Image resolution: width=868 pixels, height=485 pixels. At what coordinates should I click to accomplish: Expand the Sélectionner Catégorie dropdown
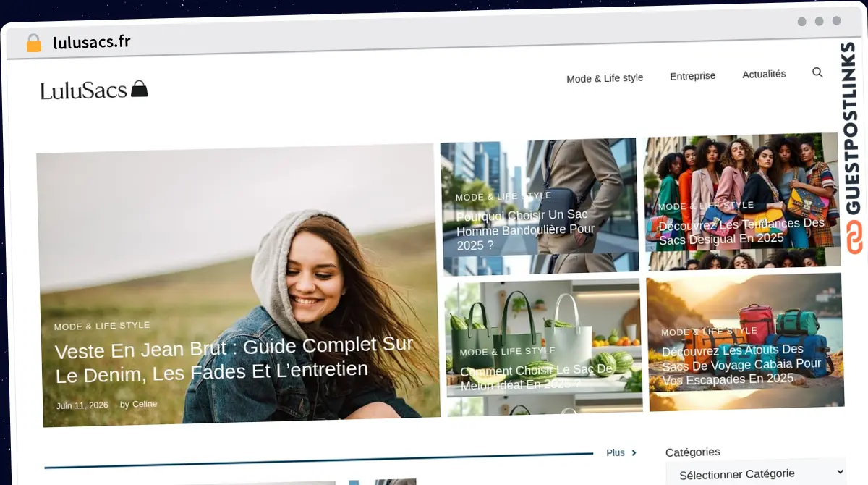pos(755,474)
